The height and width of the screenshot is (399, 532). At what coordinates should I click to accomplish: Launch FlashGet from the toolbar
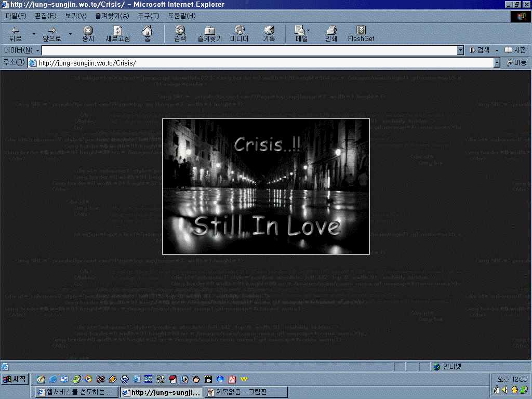point(361,34)
